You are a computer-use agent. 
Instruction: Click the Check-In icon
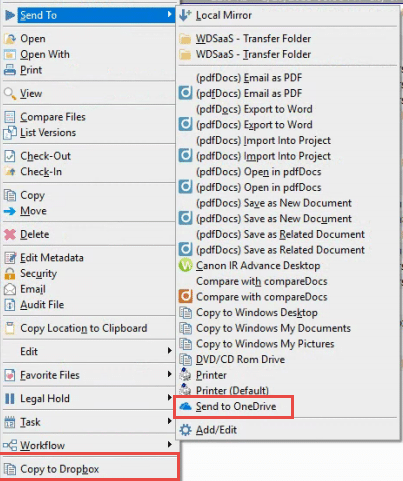(x=10, y=172)
